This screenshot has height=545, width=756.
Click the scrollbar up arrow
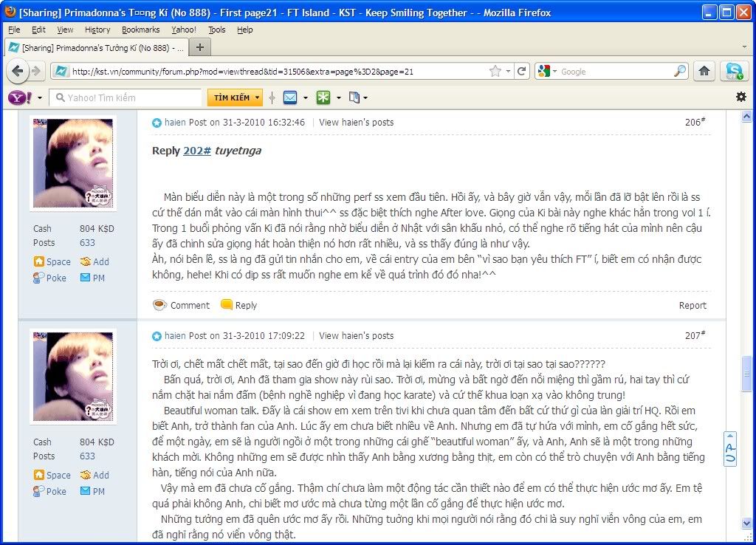[746, 116]
